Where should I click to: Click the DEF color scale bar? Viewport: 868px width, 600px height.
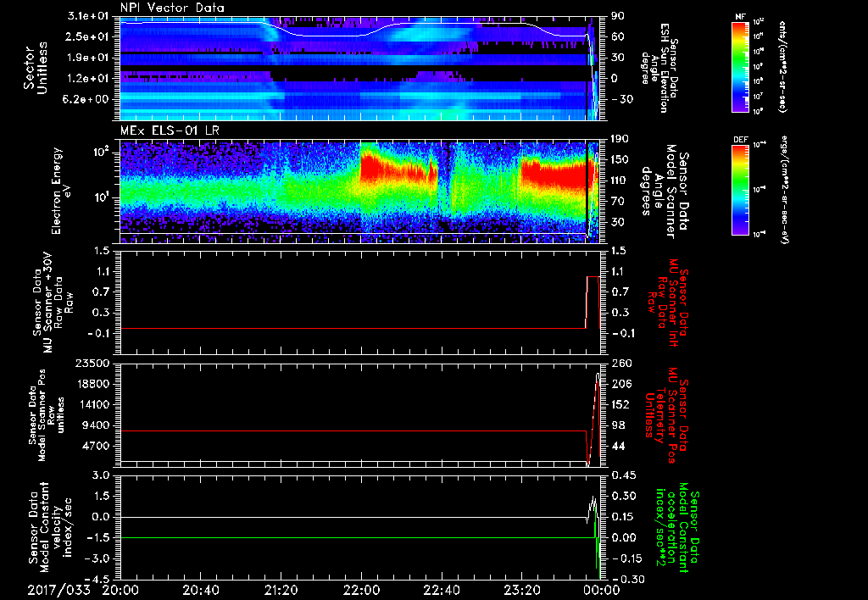pyautogui.click(x=739, y=188)
